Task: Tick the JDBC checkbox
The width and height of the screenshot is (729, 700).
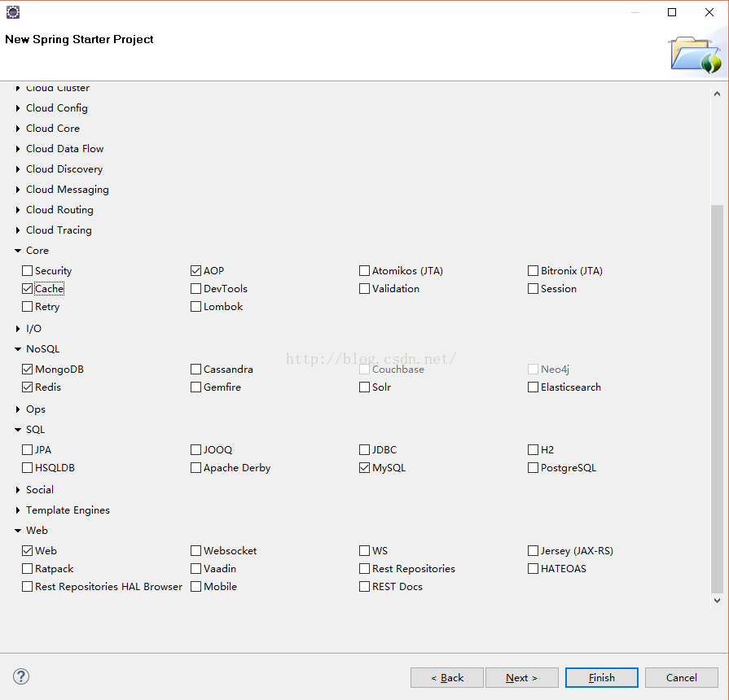Action: point(365,449)
